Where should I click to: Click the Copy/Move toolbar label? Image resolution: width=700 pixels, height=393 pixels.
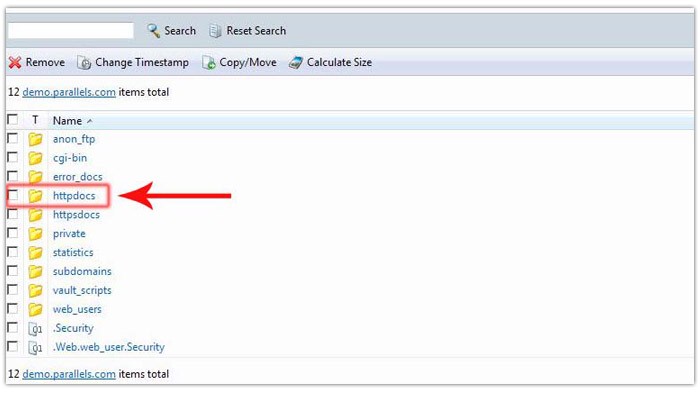[x=248, y=63]
